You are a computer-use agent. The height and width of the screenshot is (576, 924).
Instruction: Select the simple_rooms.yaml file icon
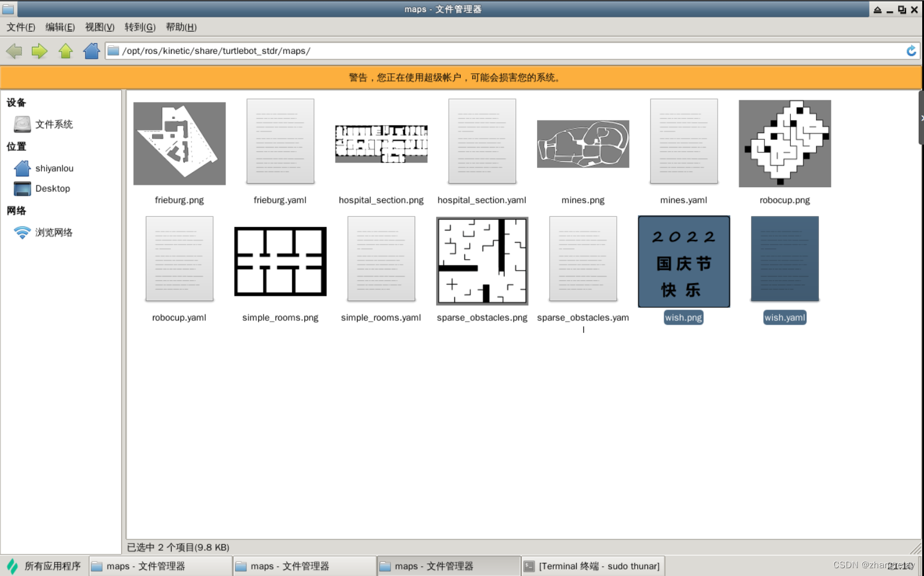(x=381, y=259)
